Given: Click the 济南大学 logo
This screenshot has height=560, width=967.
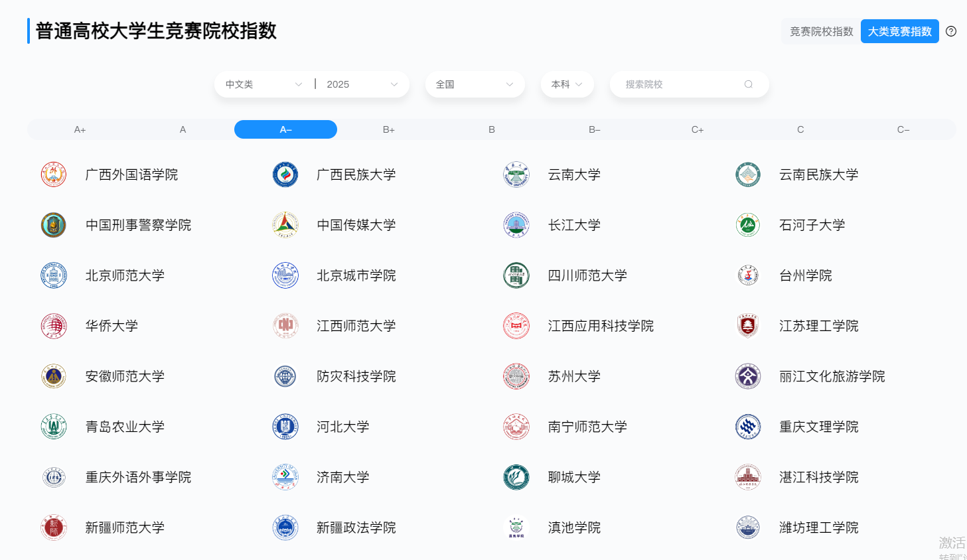Looking at the screenshot, I should point(285,477).
